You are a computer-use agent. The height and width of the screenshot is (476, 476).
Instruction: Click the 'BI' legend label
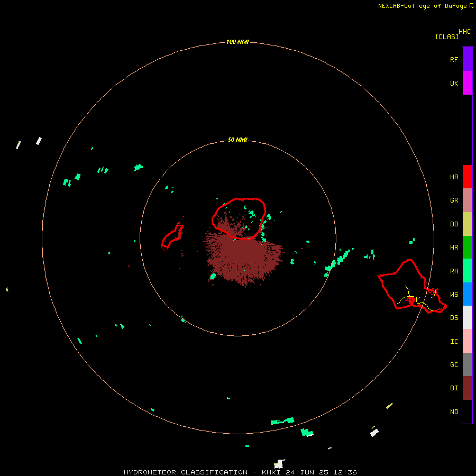[454, 388]
